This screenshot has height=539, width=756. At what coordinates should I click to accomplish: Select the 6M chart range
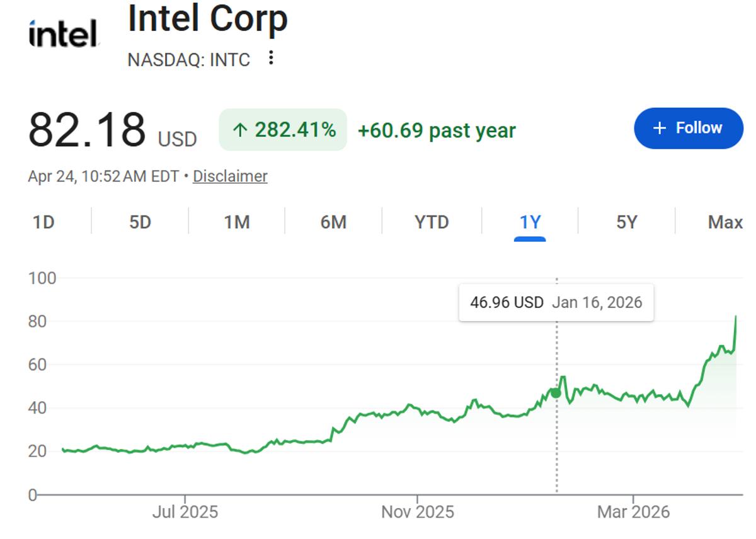point(333,222)
